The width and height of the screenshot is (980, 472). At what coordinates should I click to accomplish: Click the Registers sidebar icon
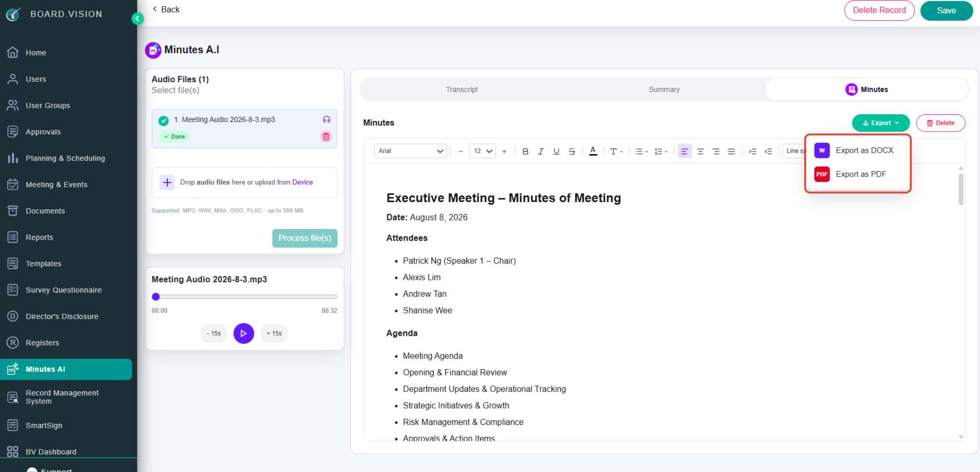(x=13, y=343)
